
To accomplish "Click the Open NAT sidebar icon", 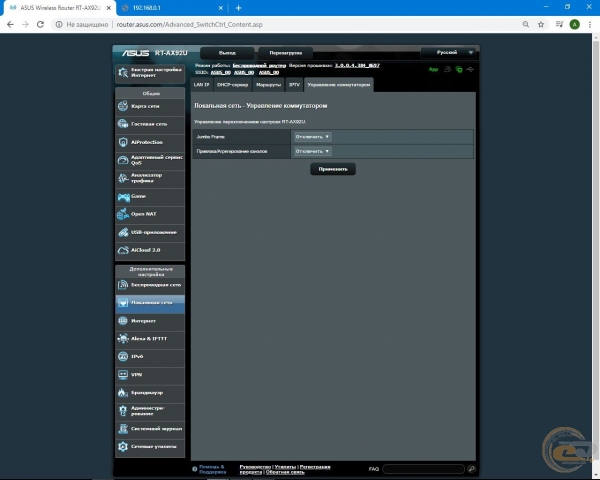I will click(x=124, y=213).
